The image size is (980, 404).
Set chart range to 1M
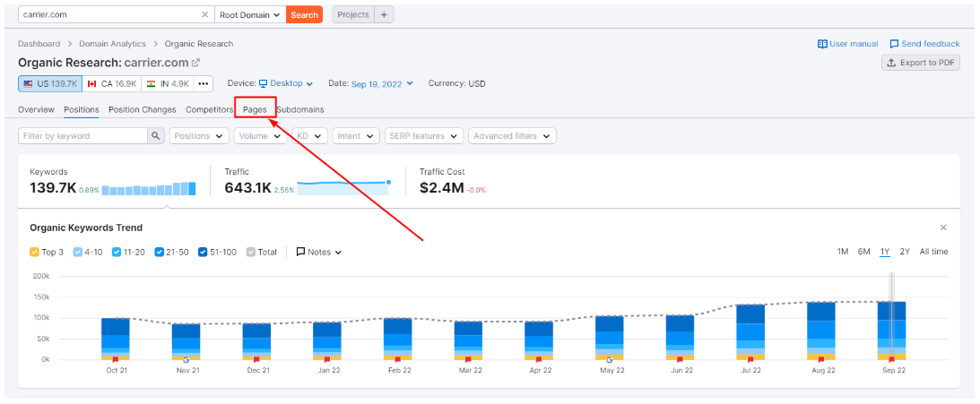point(843,252)
